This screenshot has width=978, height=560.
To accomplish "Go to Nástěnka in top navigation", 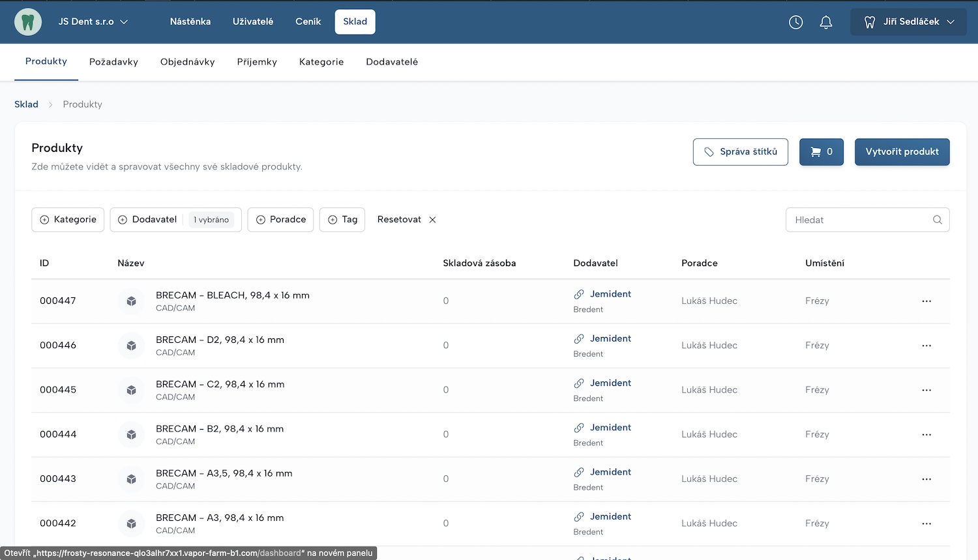I will tap(190, 22).
